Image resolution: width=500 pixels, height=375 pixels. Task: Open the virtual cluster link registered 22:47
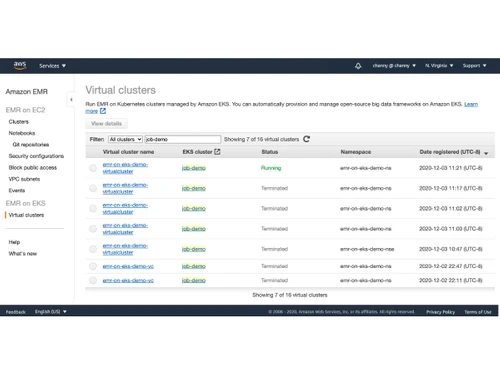128,266
